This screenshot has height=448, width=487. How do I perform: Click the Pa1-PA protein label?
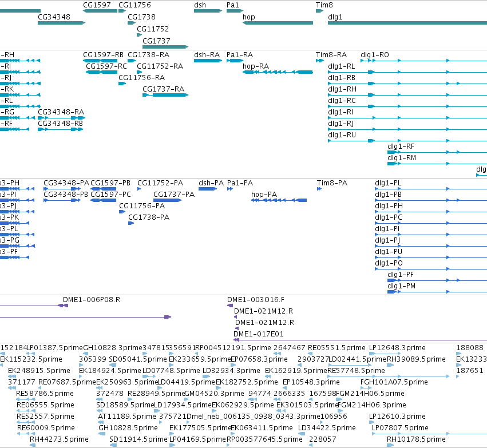coord(240,183)
